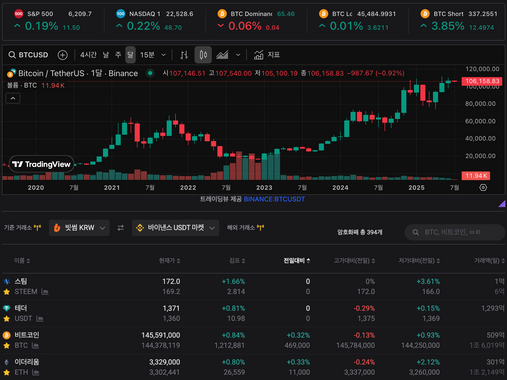
Task: Sort by 거래액(일) column
Action: pyautogui.click(x=489, y=260)
